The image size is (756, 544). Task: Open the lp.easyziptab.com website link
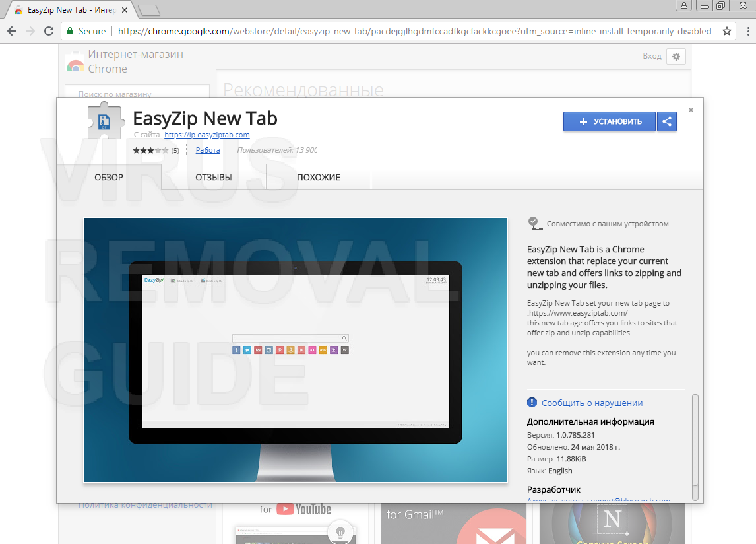pos(207,135)
